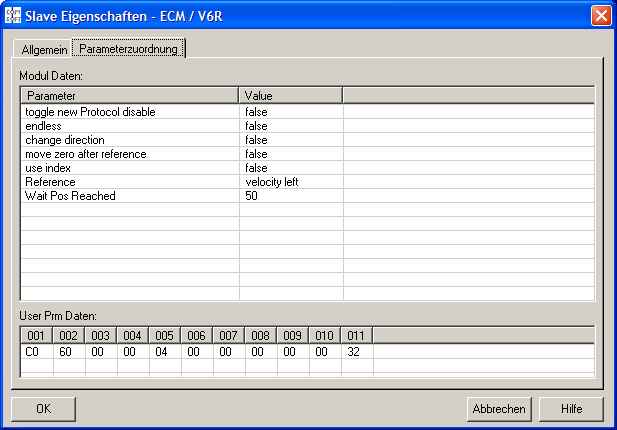Click the value 50 of Wait Pos Reached
Screen dimensions: 617x430
tap(251, 196)
